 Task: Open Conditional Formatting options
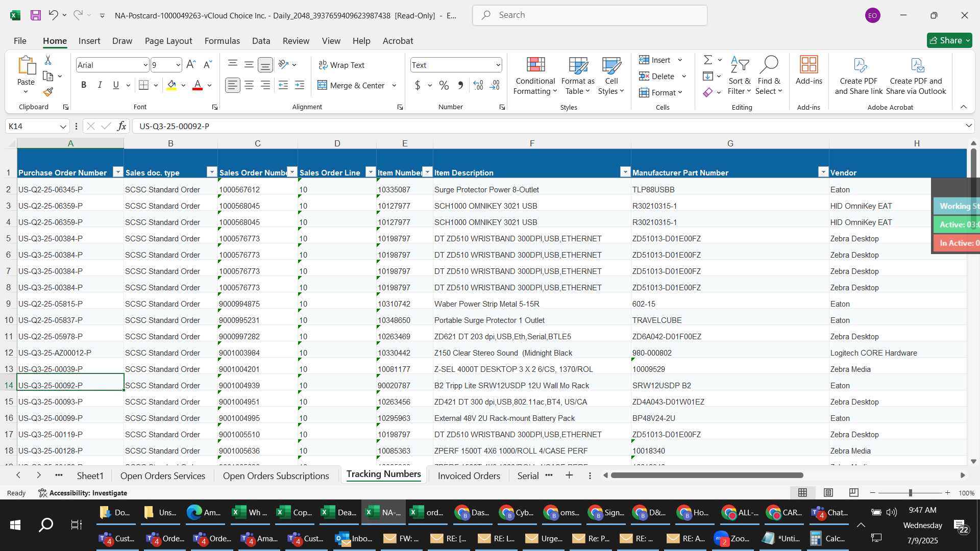pyautogui.click(x=535, y=76)
